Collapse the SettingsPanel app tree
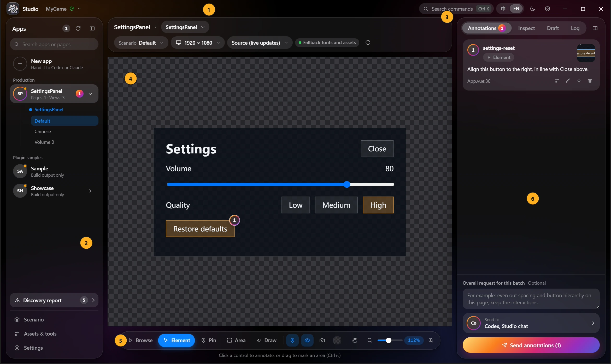This screenshot has width=611, height=364. pyautogui.click(x=90, y=94)
